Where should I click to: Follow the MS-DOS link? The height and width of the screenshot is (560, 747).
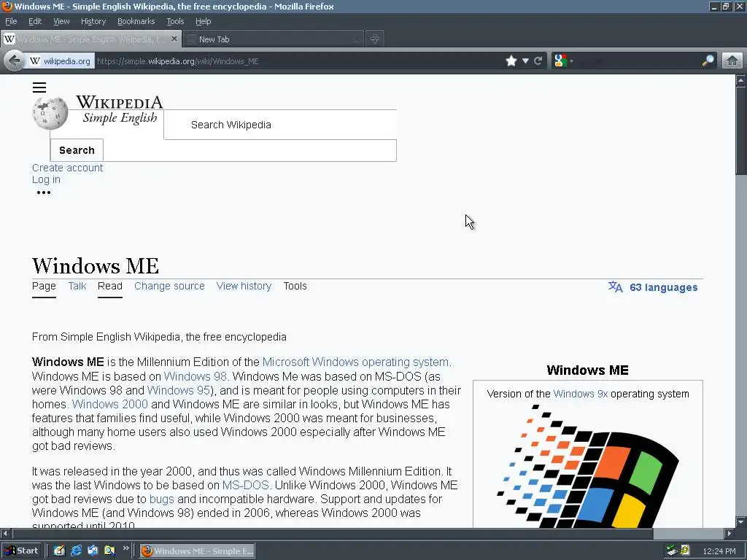pyautogui.click(x=245, y=485)
